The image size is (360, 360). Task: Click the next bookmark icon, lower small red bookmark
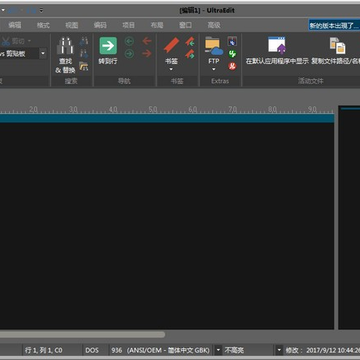190,54
